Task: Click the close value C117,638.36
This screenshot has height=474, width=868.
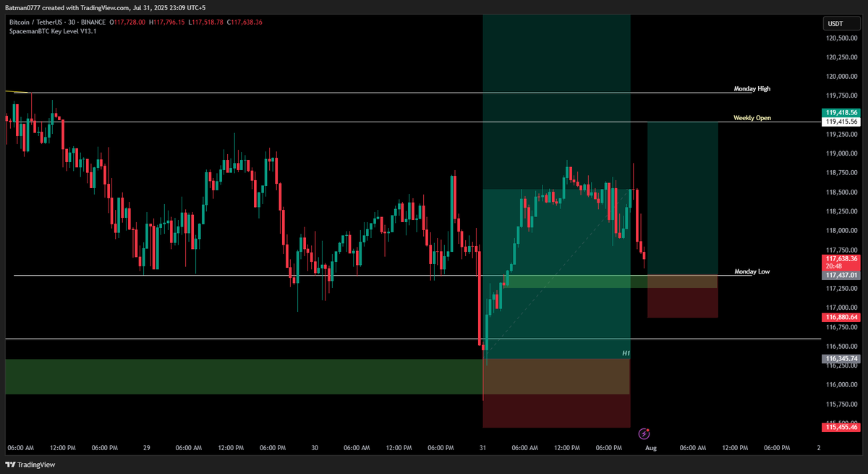Action: click(244, 22)
